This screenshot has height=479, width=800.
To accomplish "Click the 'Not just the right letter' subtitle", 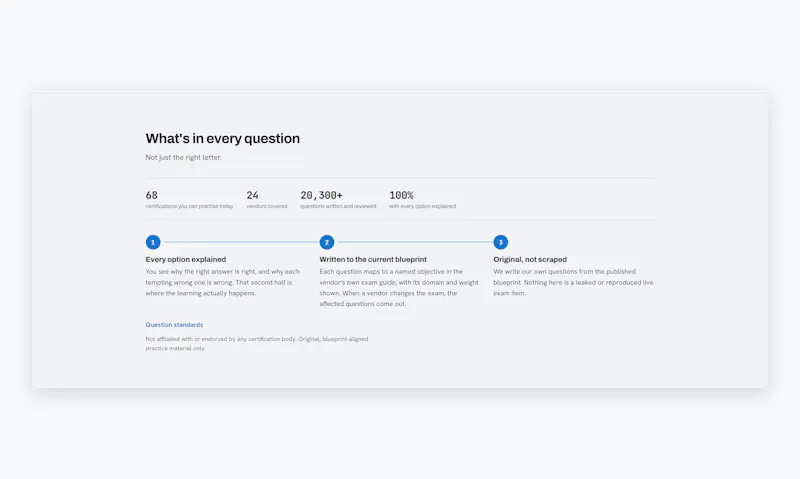I will pos(183,158).
